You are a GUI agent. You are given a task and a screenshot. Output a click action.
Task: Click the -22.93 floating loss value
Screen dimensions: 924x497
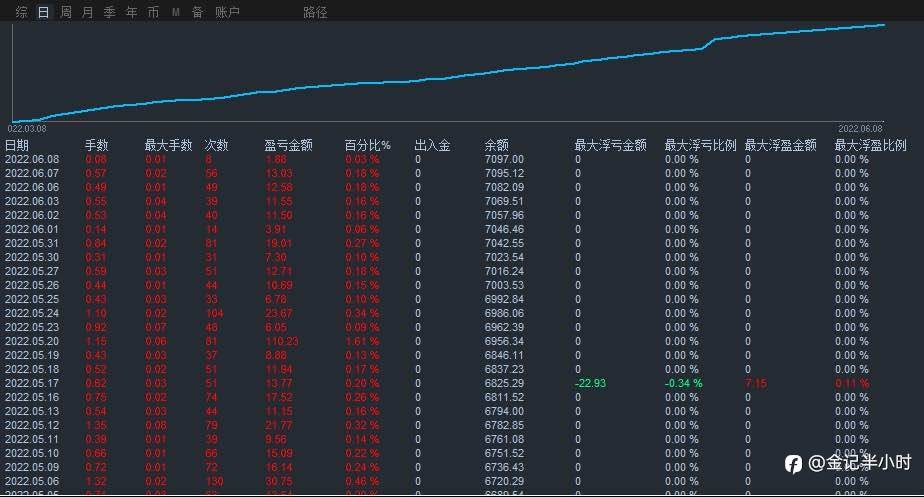pos(590,383)
